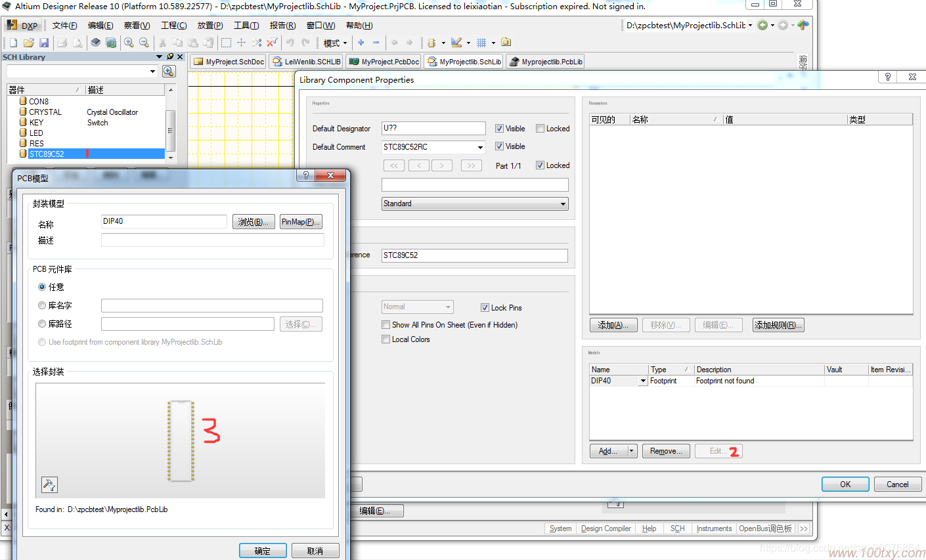Open the Add... button dropdown arrow
The width and height of the screenshot is (926, 560).
[632, 451]
